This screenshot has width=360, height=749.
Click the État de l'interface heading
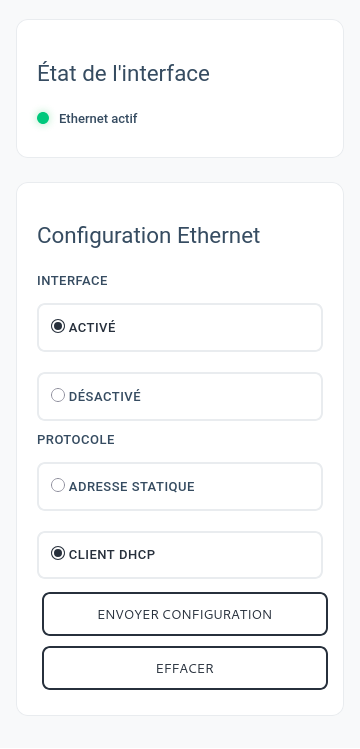point(123,74)
